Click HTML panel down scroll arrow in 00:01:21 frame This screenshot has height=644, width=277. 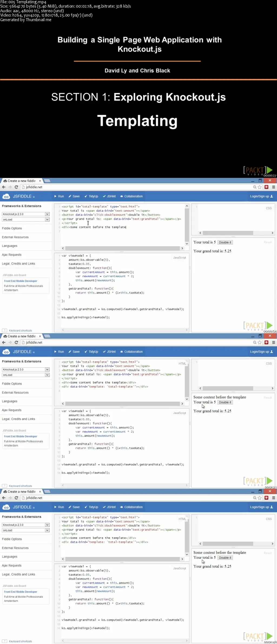coord(187,399)
